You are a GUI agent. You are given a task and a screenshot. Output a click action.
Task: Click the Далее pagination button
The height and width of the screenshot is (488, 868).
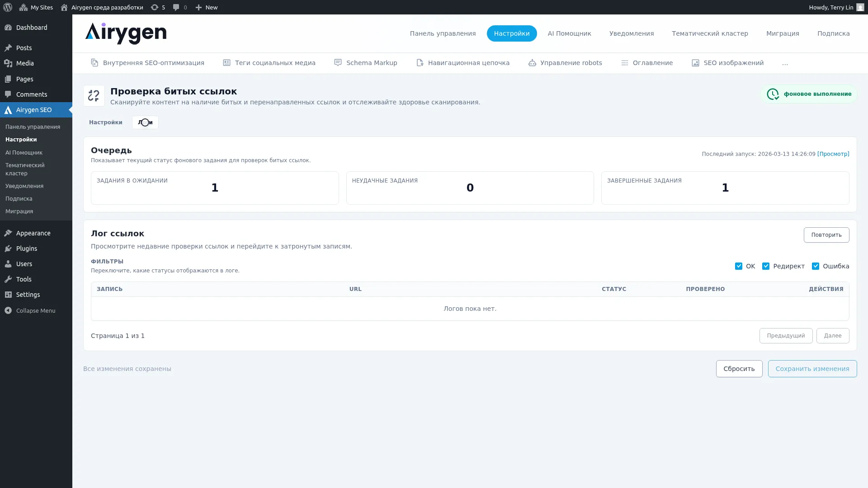833,336
